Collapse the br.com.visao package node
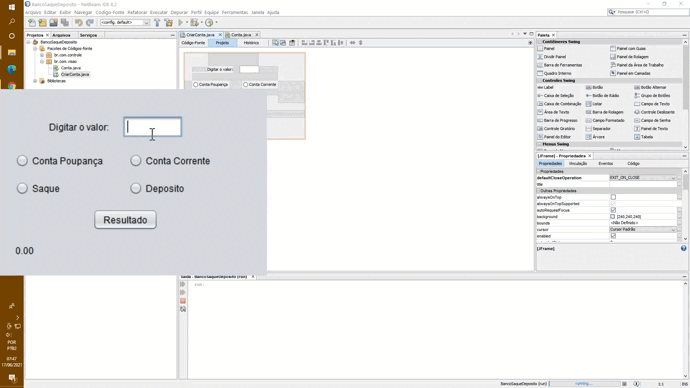 point(42,62)
